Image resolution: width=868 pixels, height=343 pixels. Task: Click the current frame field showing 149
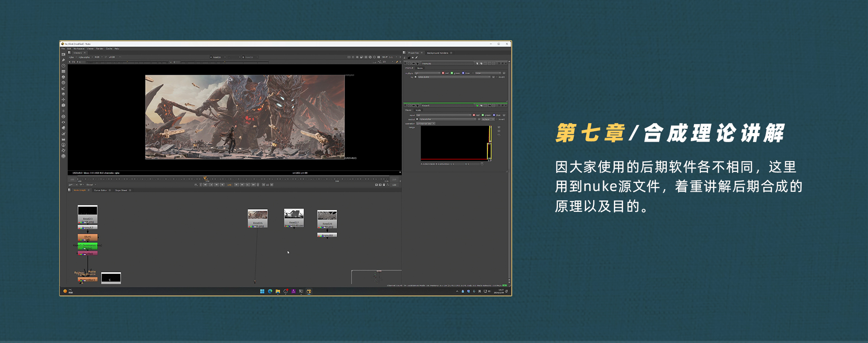229,185
